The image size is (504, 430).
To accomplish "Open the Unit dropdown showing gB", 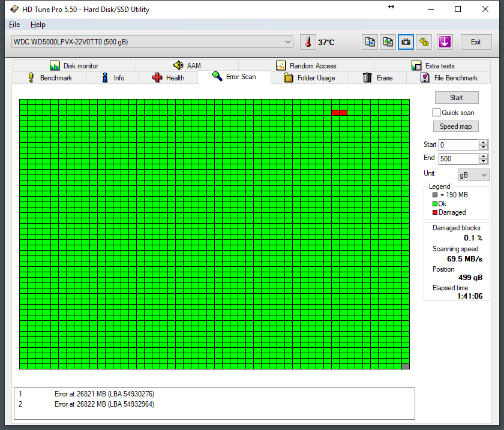I will coord(473,175).
